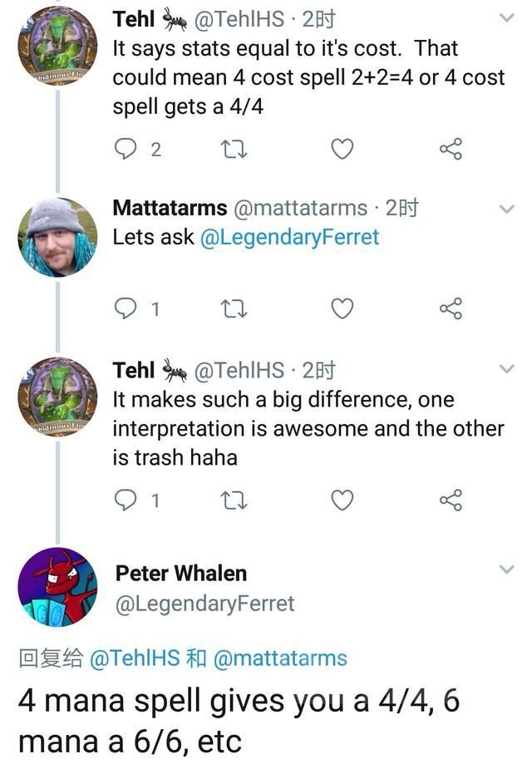Share Tehl's first tweet about spell cost

pyautogui.click(x=451, y=150)
